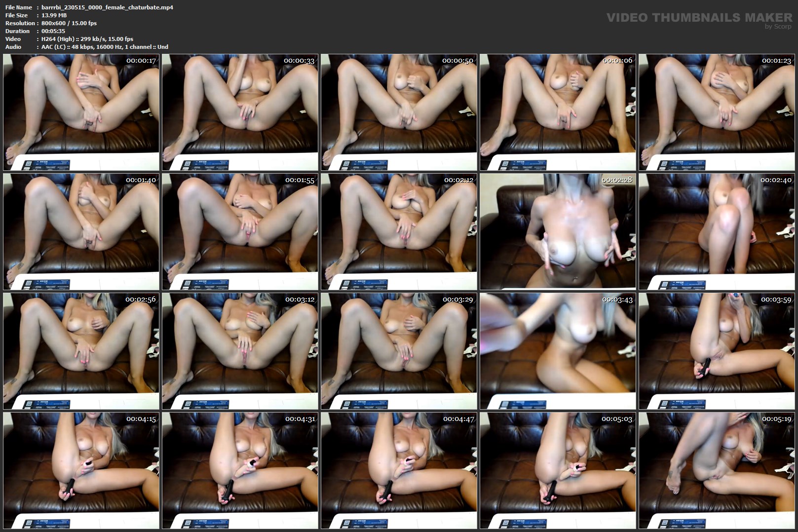Click the "by Scorp" credit text
Viewport: 798px width, 532px height.
(x=778, y=27)
